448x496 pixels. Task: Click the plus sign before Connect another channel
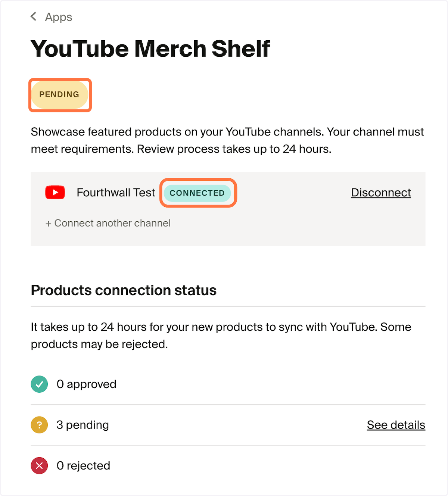pos(48,224)
